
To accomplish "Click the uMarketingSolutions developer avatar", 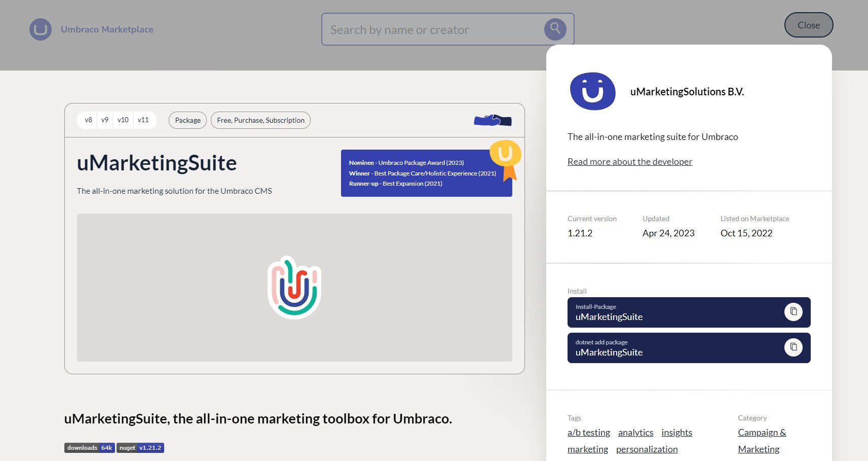I will point(592,91).
